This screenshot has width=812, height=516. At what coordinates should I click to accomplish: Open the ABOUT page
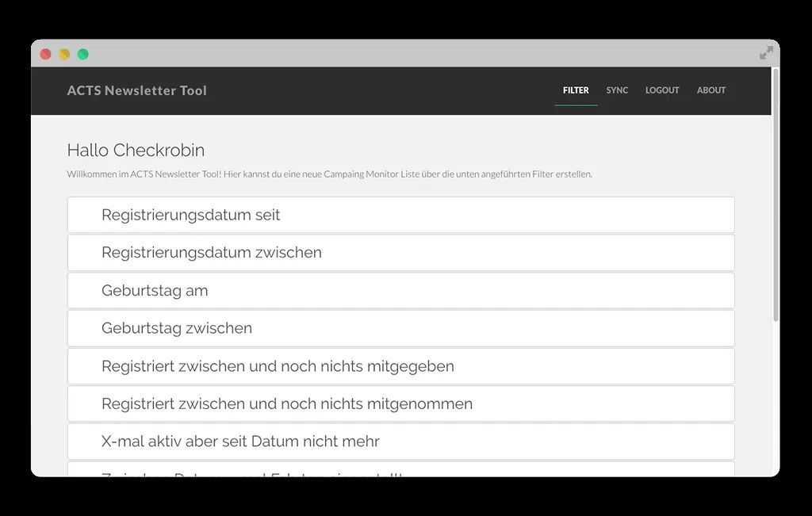click(x=710, y=90)
